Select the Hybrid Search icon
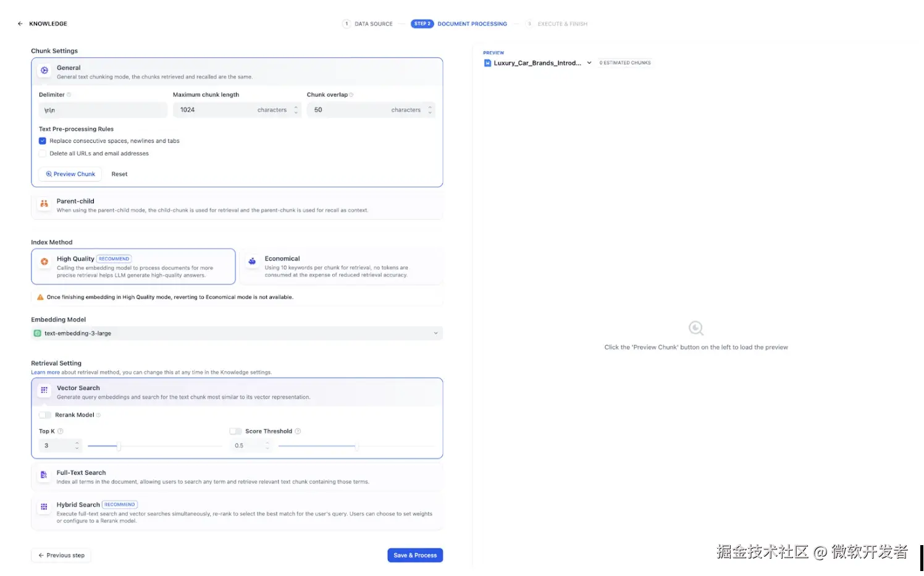 pyautogui.click(x=44, y=507)
